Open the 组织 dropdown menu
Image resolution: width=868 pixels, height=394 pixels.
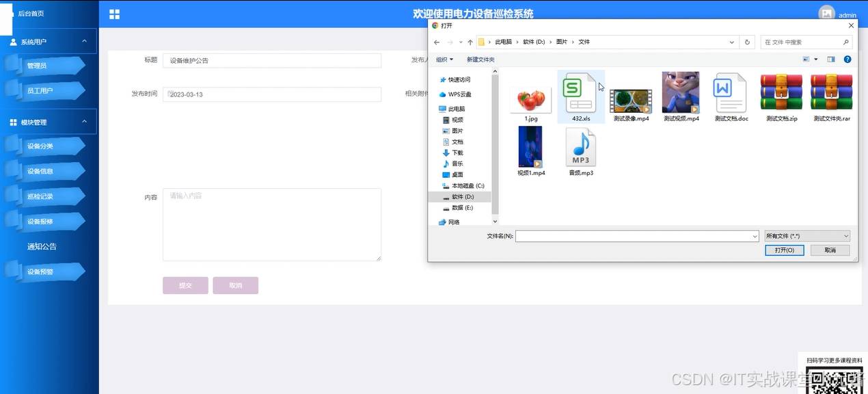445,60
